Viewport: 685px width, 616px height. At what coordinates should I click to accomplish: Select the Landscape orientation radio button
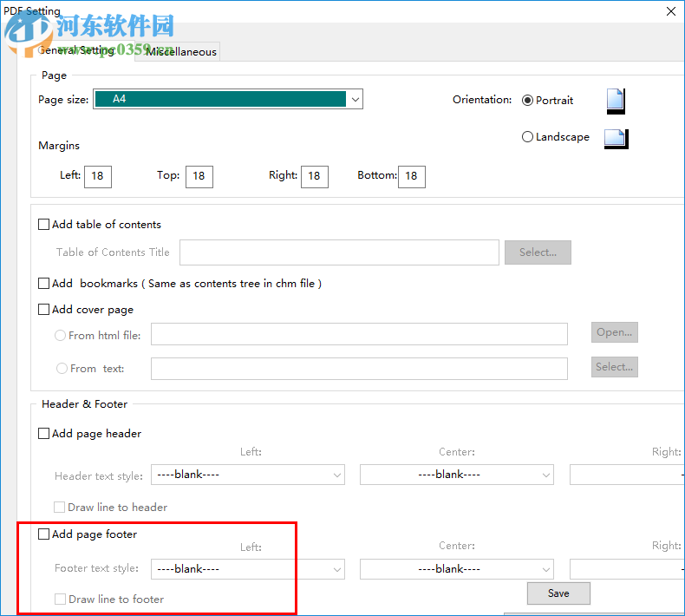tap(527, 137)
